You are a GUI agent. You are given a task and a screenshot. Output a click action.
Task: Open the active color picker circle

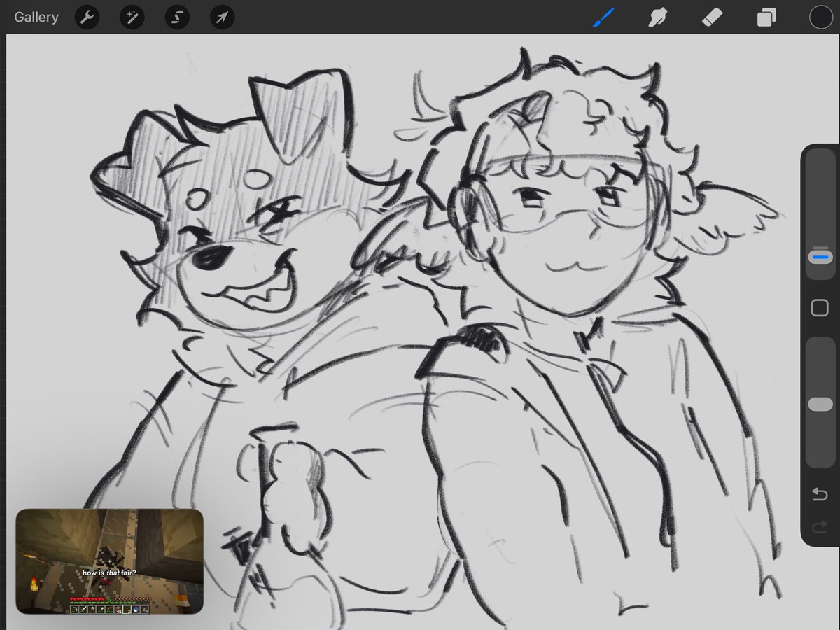(820, 17)
